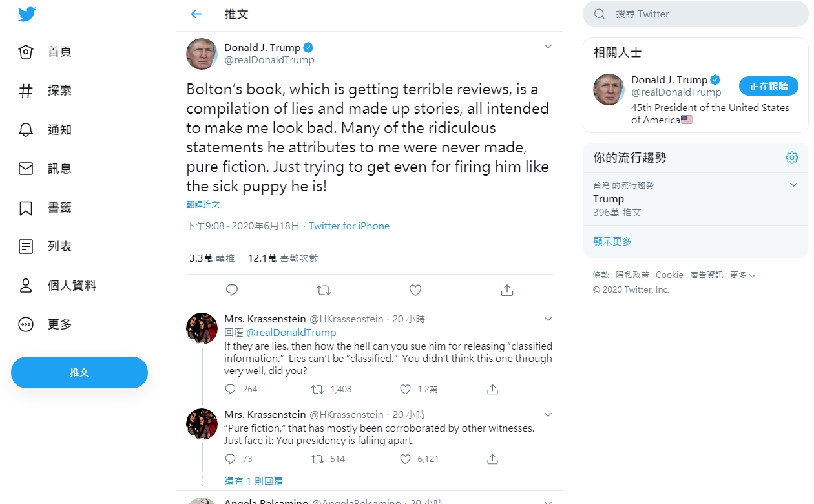This screenshot has height=504, width=814.
Task: Retweet the reply with 514 retweets
Action: 317,459
